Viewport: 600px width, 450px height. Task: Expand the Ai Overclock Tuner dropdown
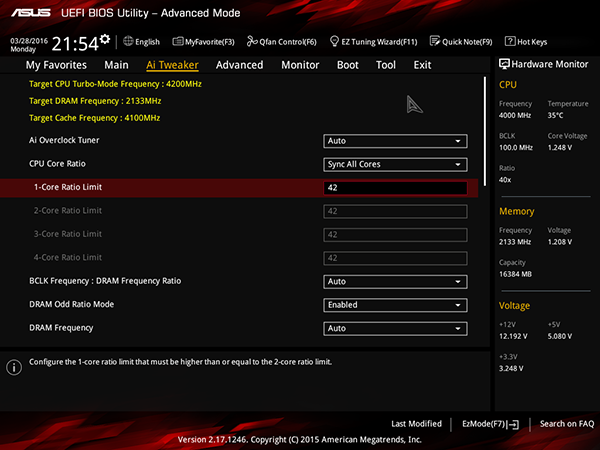(395, 141)
